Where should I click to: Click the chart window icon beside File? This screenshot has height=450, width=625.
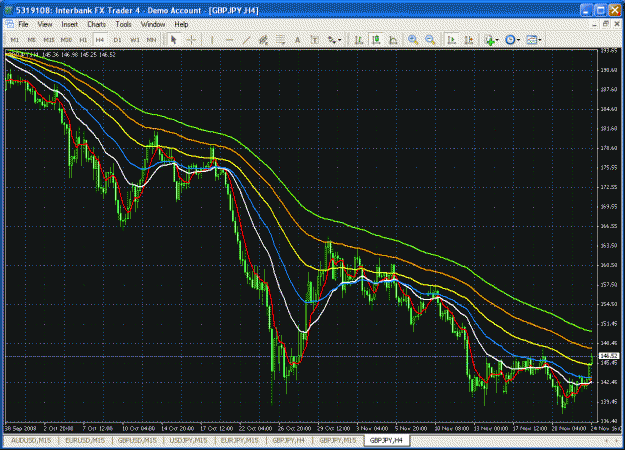[9, 24]
